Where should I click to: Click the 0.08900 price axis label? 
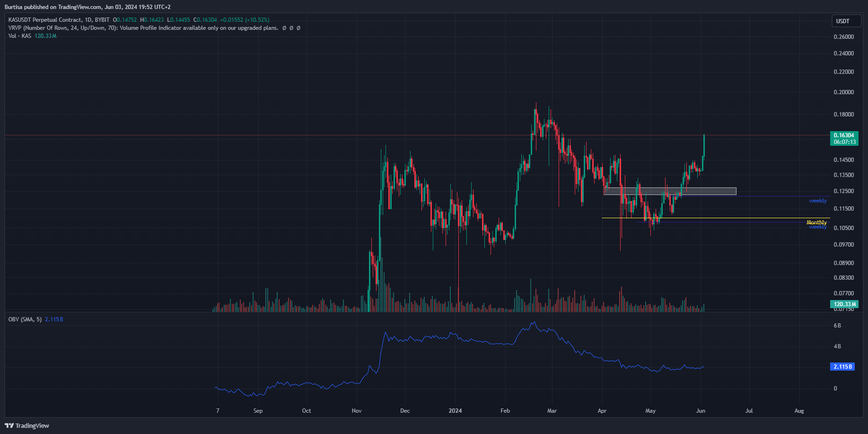[844, 263]
